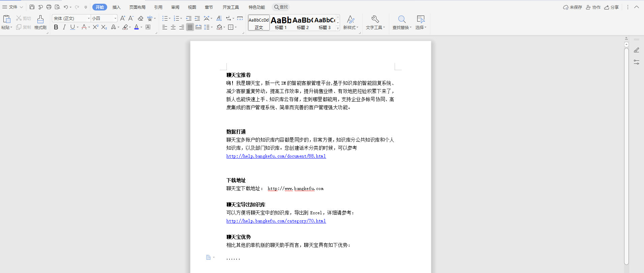The image size is (644, 273).
Task: Decrease paragraph indent
Action: (x=189, y=18)
